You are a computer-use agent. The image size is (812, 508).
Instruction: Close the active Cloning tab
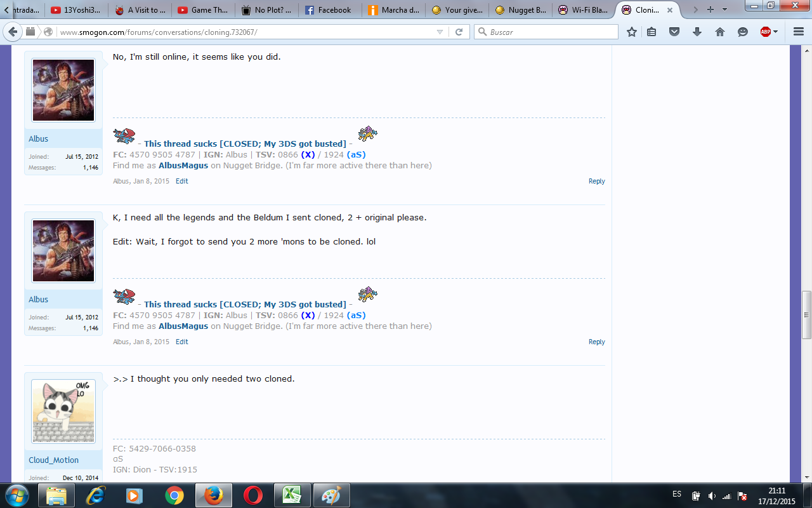click(x=671, y=10)
